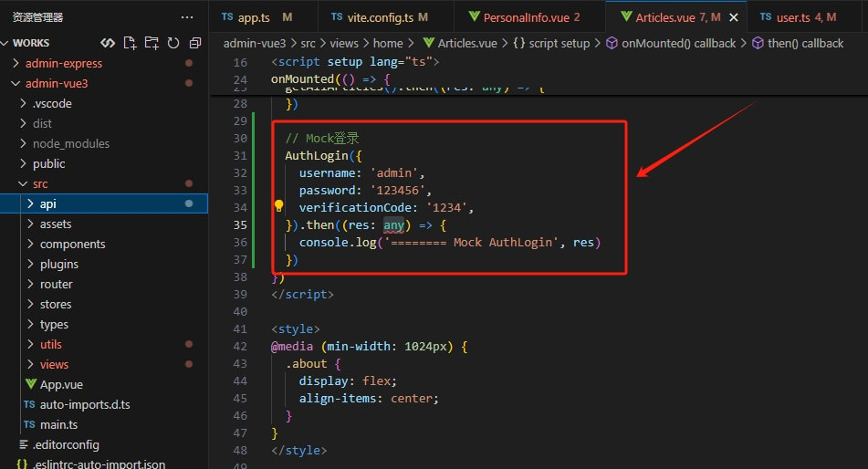Close the Articles.vue editor tab
The height and width of the screenshot is (469, 868).
[x=733, y=17]
